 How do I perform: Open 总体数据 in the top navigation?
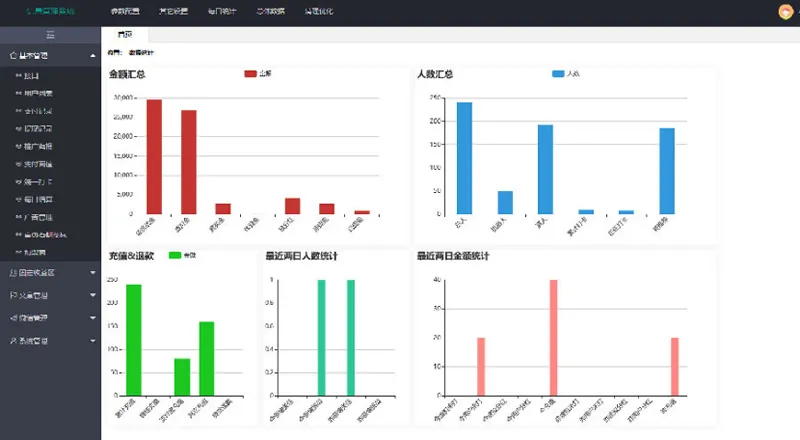(270, 11)
